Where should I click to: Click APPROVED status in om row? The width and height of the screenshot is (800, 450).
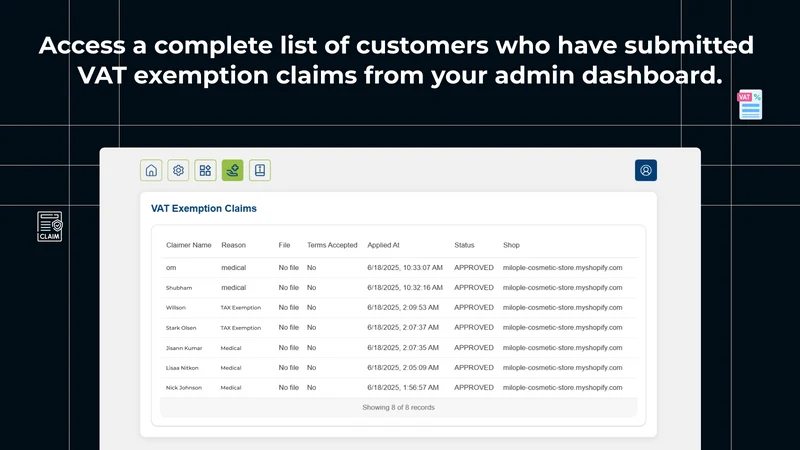[x=474, y=267]
